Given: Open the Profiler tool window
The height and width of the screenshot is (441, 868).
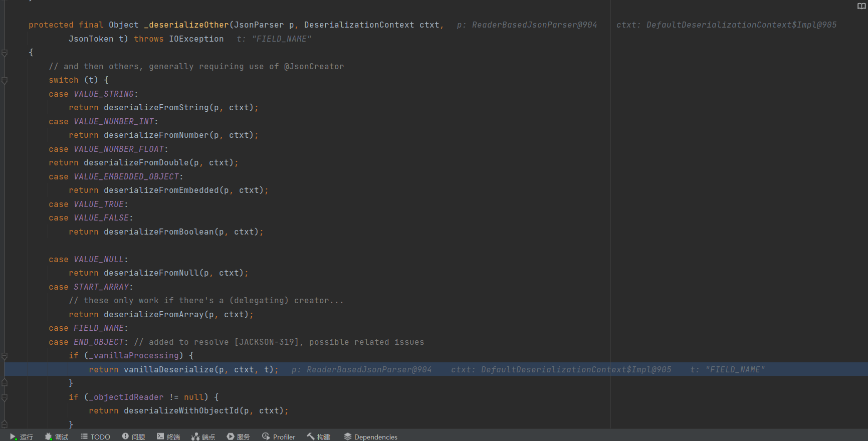Looking at the screenshot, I should point(279,436).
